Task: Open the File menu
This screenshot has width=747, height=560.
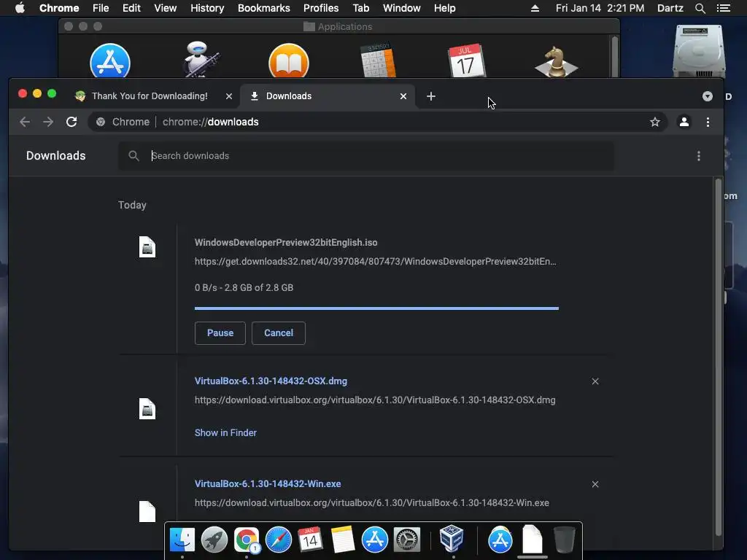Action: pos(101,8)
